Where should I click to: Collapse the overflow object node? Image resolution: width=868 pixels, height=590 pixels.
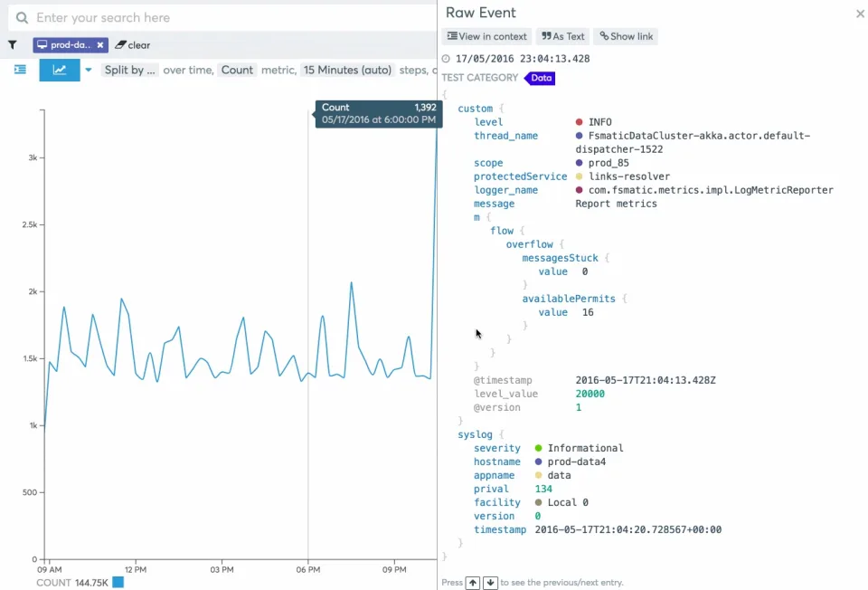529,244
